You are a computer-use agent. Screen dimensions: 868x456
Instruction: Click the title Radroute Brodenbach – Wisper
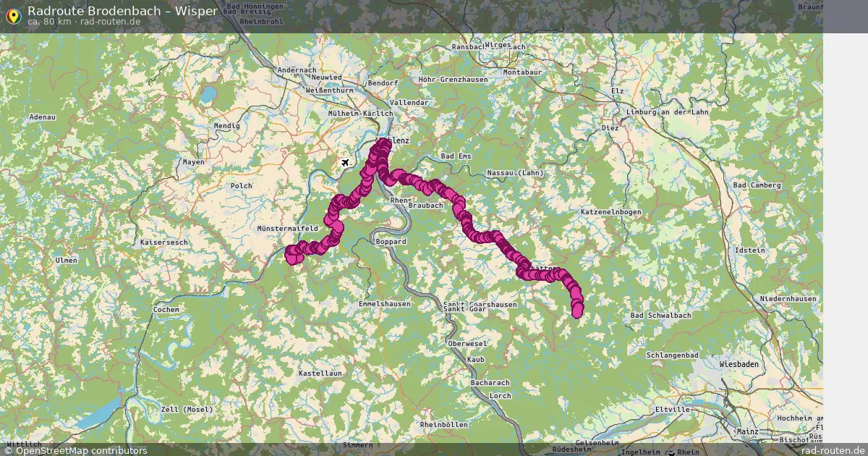122,10
